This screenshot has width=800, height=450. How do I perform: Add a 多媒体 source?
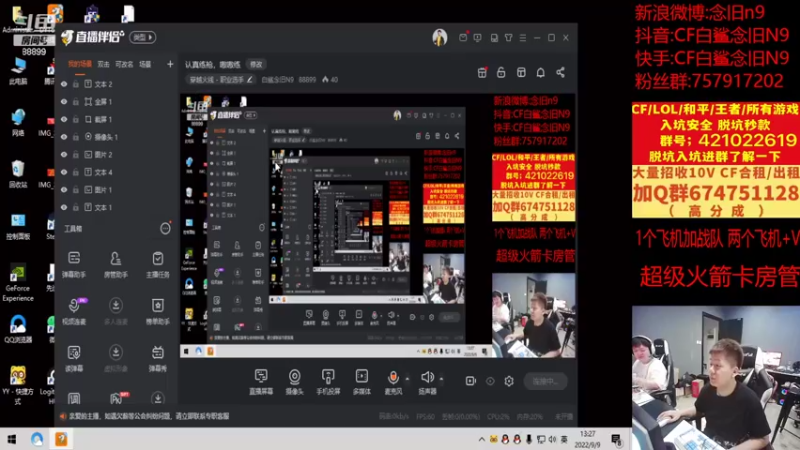(x=362, y=381)
